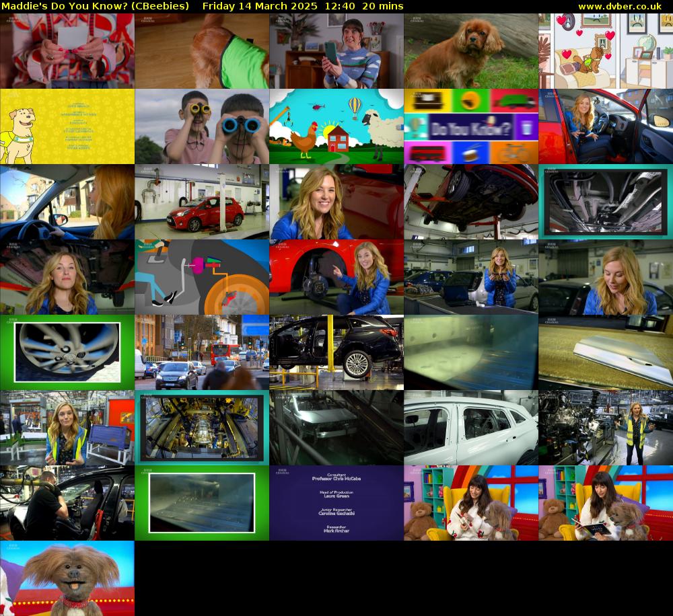Image resolution: width=673 pixels, height=616 pixels.
Task: Click the dog in green vest thumbnail
Action: coord(202,51)
